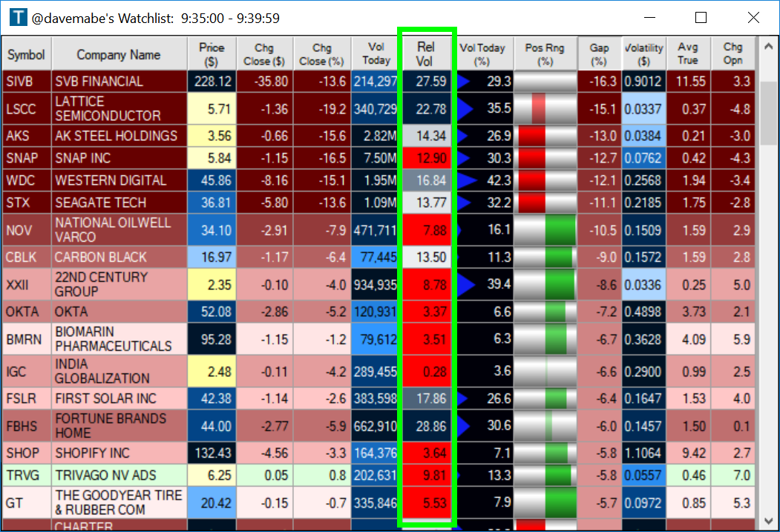Click scrollbar down arrow
Screen dimensions: 780x532
point(768,521)
